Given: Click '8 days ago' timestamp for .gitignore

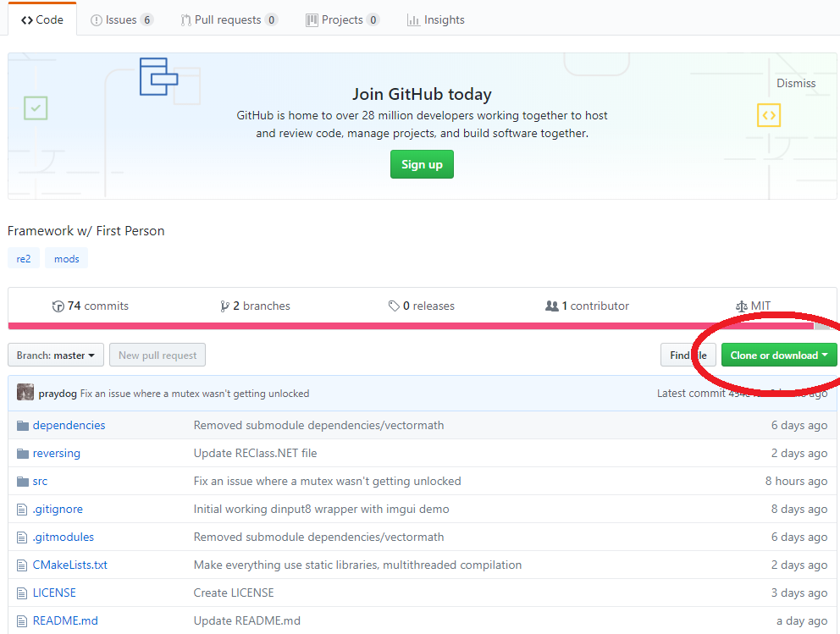Looking at the screenshot, I should (799, 509).
